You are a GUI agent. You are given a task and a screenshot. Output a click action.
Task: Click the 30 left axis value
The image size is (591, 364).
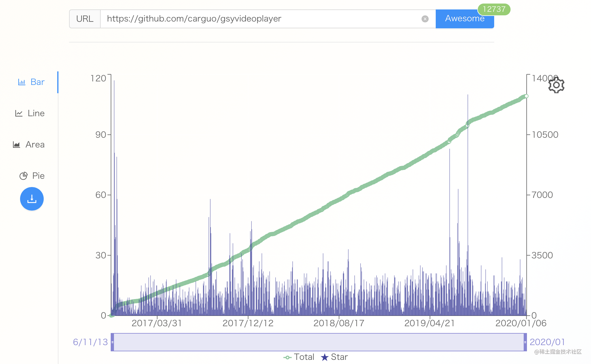click(101, 255)
